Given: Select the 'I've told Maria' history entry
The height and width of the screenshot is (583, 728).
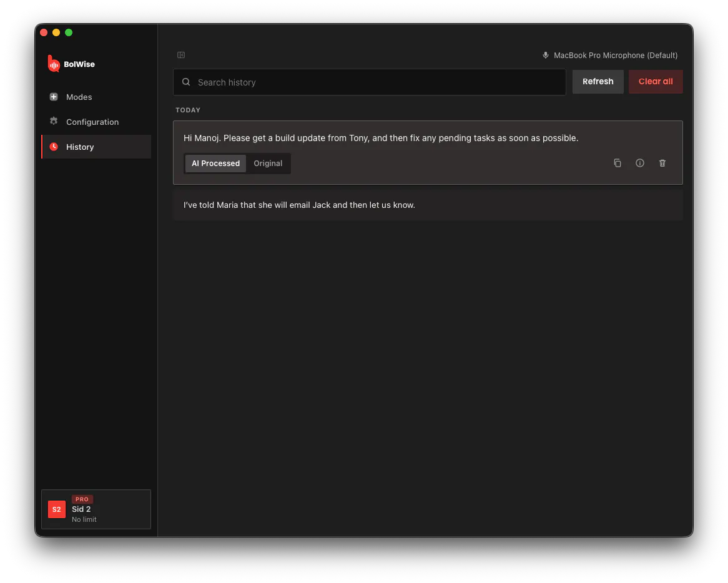Looking at the screenshot, I should pyautogui.click(x=428, y=205).
